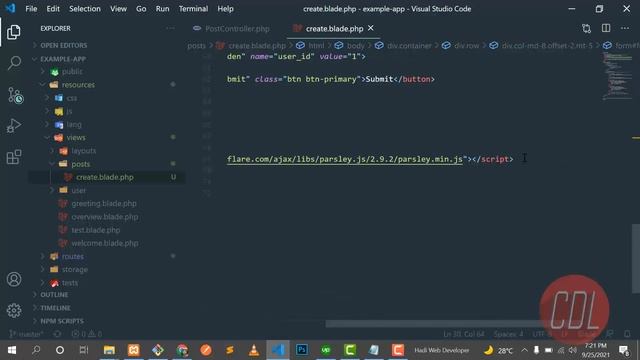640x360 pixels.
Task: Select the create.blade.php editor tab
Action: point(334,29)
